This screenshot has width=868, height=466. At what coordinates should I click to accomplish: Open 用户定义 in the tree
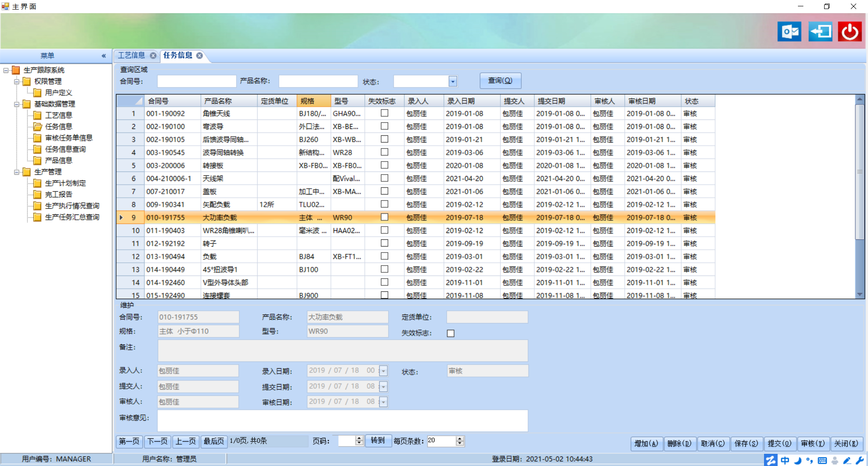[x=58, y=93]
